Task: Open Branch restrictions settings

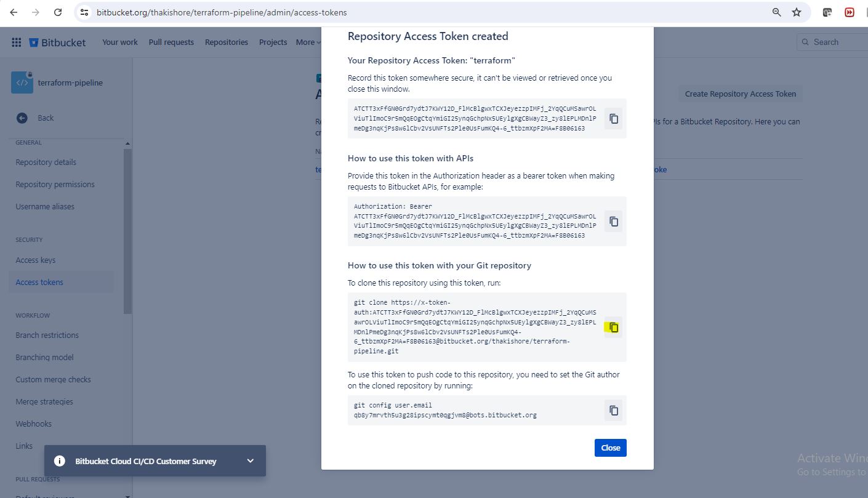Action: coord(47,335)
